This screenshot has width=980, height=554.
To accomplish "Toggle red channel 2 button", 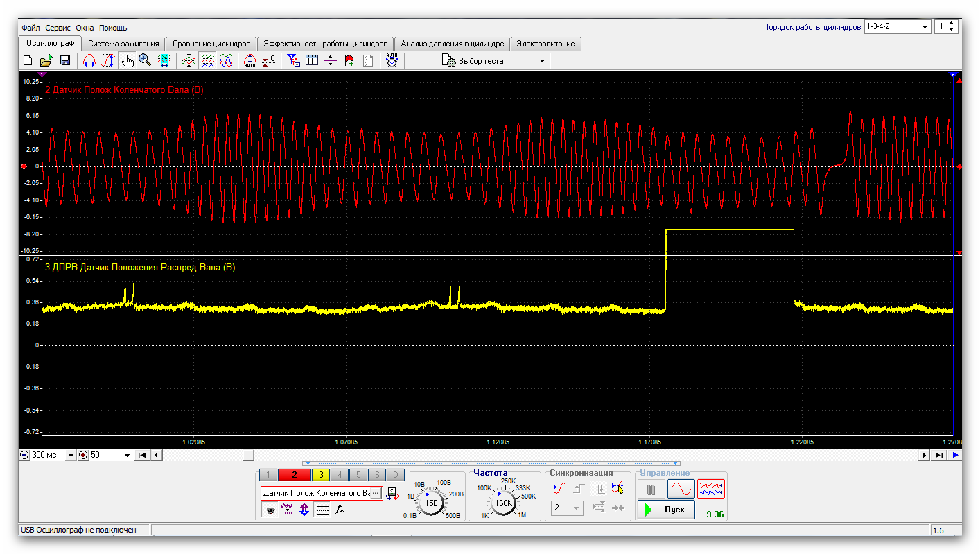I will (x=295, y=475).
